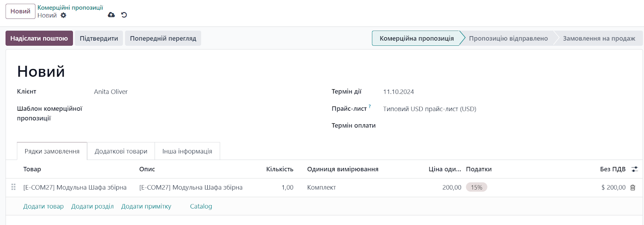644x225 pixels.
Task: Click the Термін дії date field
Action: pos(507,92)
